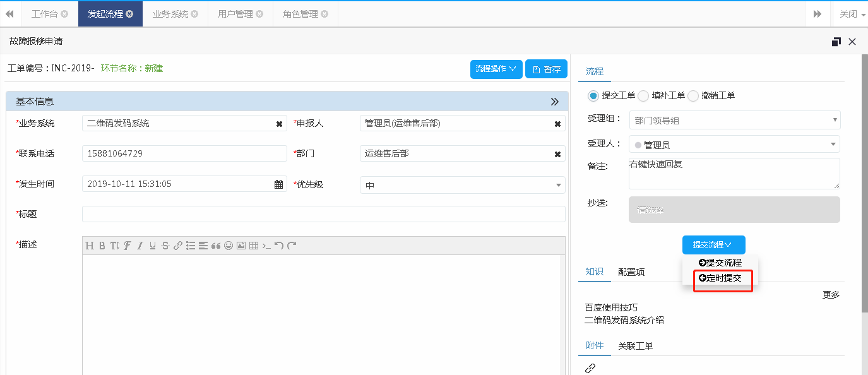This screenshot has width=868, height=375.
Task: Select the 提交工单 radio option
Action: pyautogui.click(x=592, y=95)
